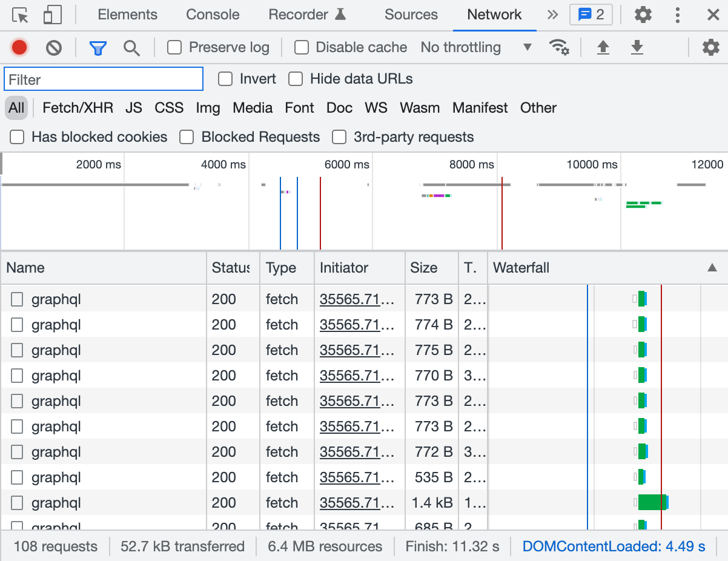Click the 6000 ms overview timeline label
728x561 pixels.
(346, 164)
